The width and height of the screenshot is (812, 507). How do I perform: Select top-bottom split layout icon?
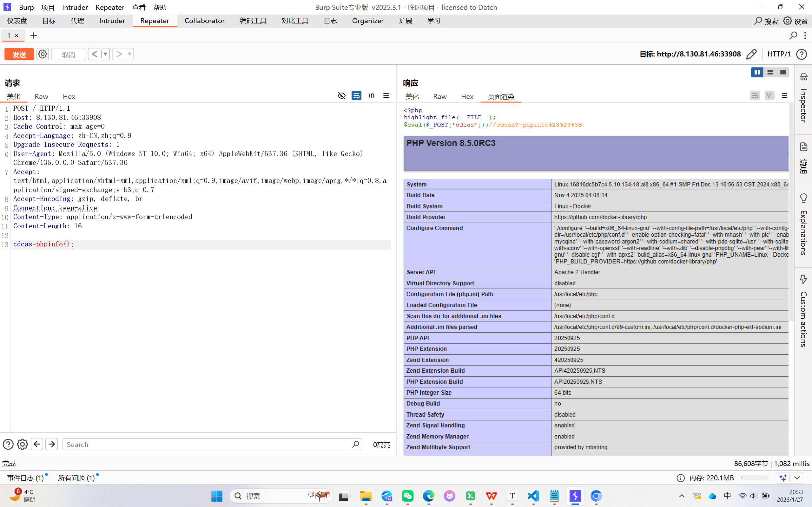pyautogui.click(x=770, y=72)
